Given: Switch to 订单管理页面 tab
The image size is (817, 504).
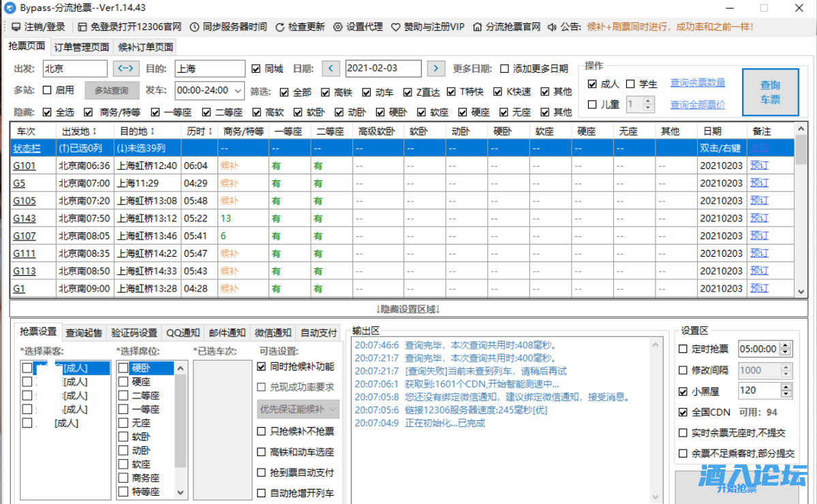Looking at the screenshot, I should 81,47.
